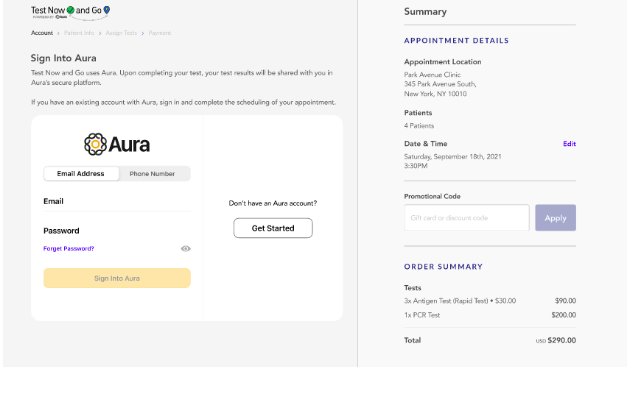Select 'Saturday, September 18th, 2021' date text

tap(453, 157)
